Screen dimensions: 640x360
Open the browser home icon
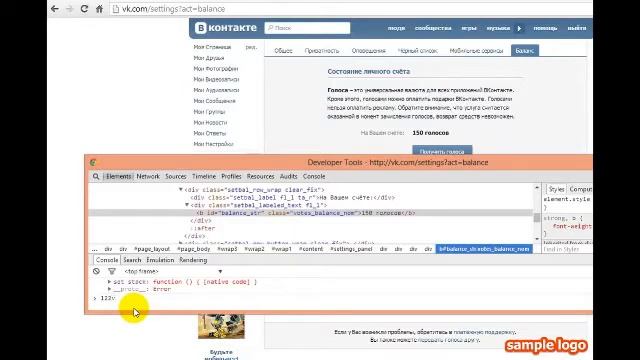click(x=99, y=9)
